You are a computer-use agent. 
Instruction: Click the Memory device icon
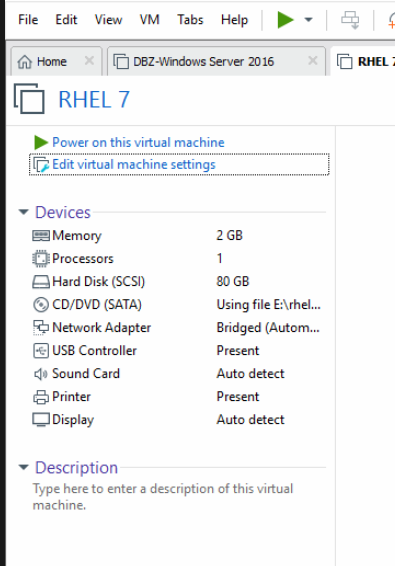41,236
